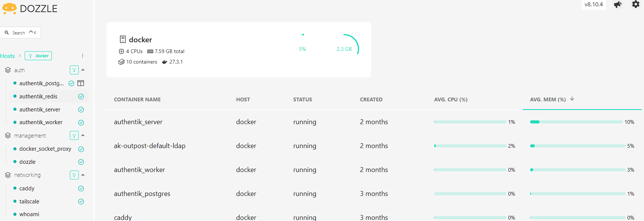Image resolution: width=644 pixels, height=221 pixels.
Task: Click health check icon for authentik_worker
Action: [x=81, y=123]
